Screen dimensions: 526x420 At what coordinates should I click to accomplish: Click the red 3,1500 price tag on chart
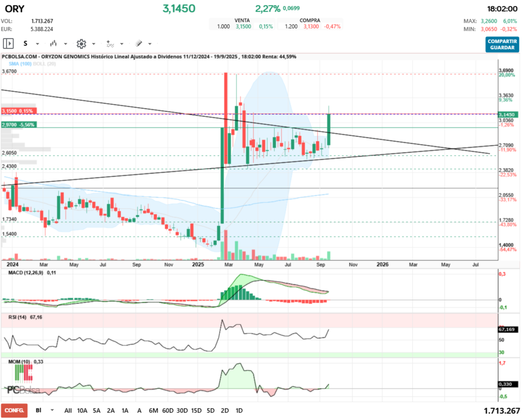19,111
